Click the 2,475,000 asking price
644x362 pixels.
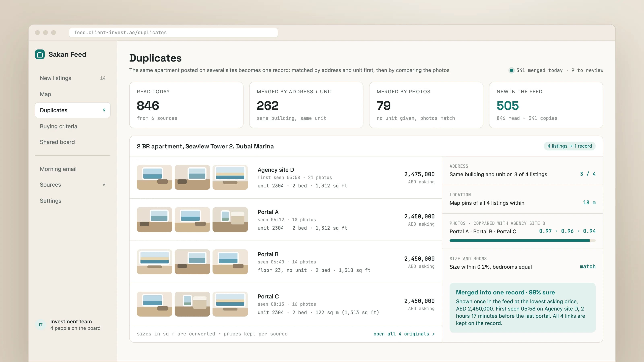point(419,174)
